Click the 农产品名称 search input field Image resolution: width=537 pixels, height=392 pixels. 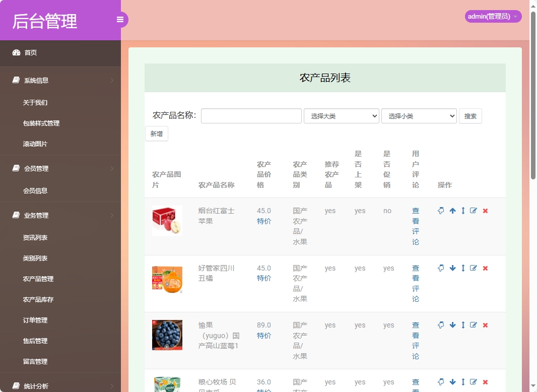(251, 116)
